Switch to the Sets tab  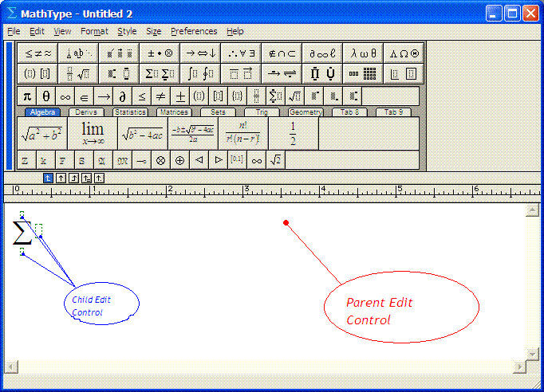pos(218,112)
